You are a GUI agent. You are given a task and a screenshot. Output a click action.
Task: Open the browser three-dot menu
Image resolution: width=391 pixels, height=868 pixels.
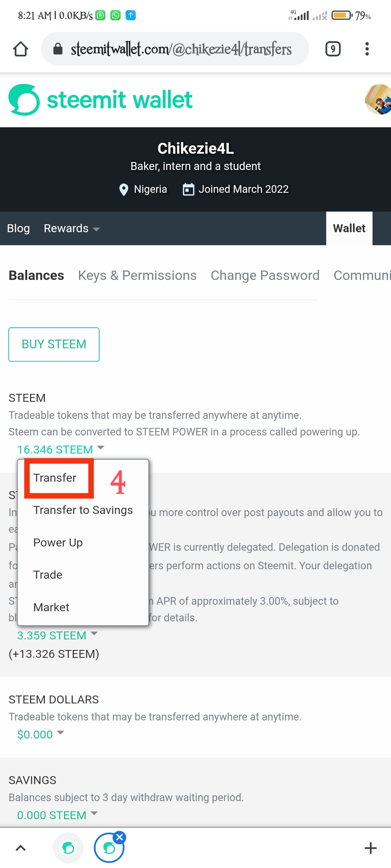pos(367,49)
